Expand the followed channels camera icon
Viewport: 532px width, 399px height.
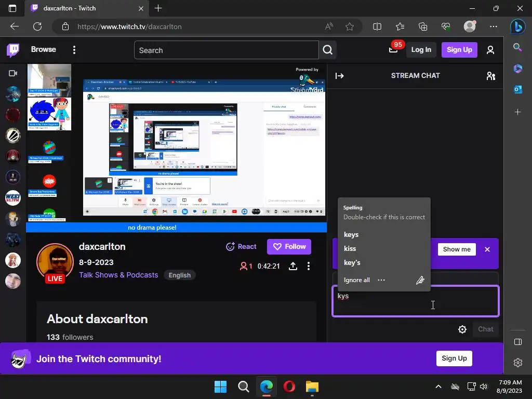point(13,73)
